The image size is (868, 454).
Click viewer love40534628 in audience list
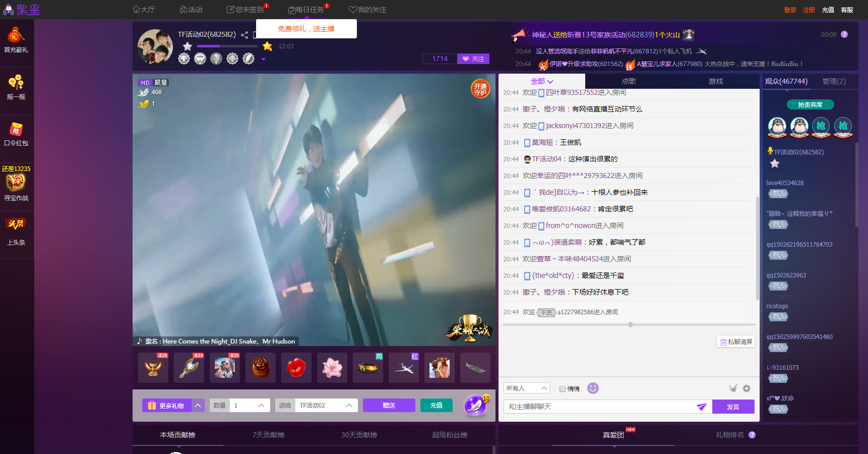tap(785, 183)
